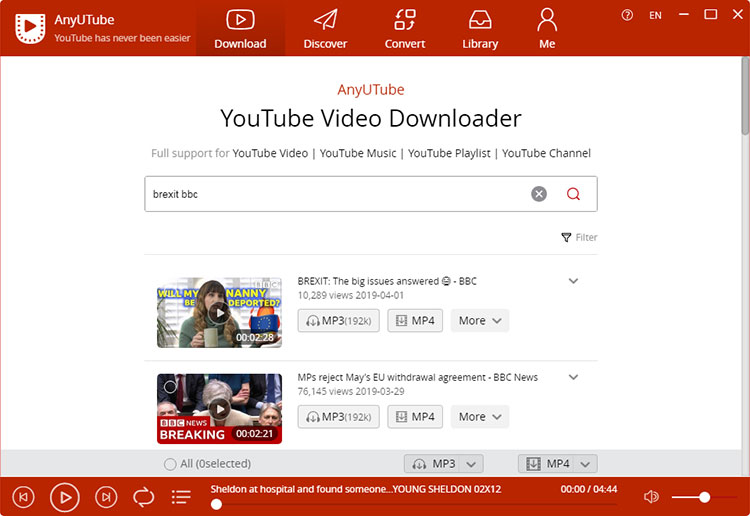This screenshot has width=750, height=516.
Task: Open the Download tab
Action: tap(240, 28)
